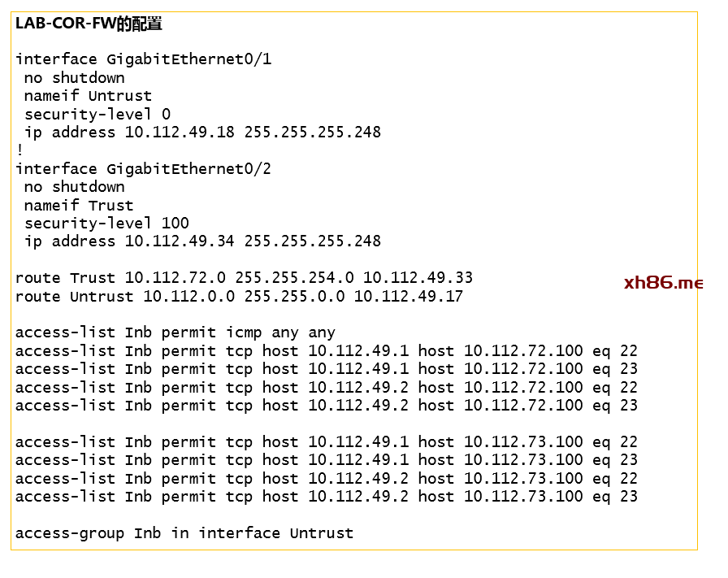The width and height of the screenshot is (728, 578).
Task: Click rule 10.112.49.2 to 10.112.73.100 eq 23
Action: 327,497
